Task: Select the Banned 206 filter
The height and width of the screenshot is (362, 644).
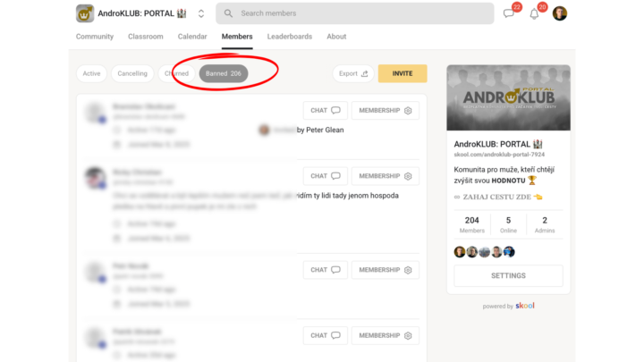Action: coord(224,73)
